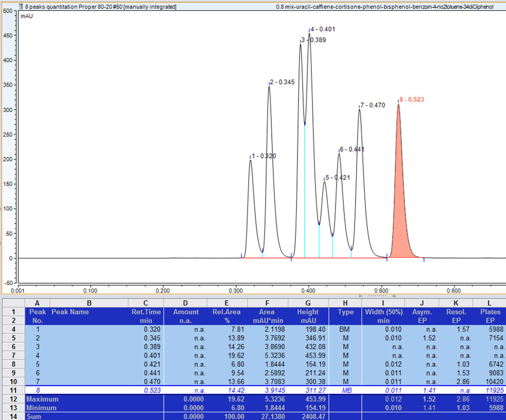Click the 'Plates' header cell
506x420 pixels.
click(490, 312)
